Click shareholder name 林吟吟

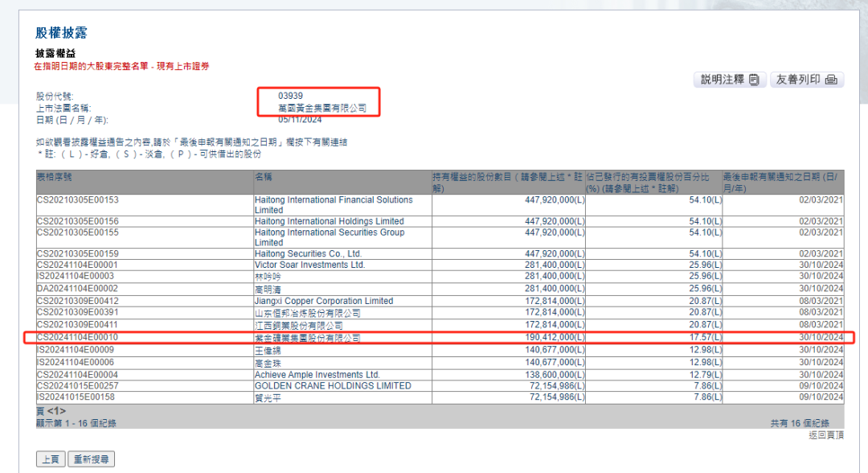tap(268, 277)
